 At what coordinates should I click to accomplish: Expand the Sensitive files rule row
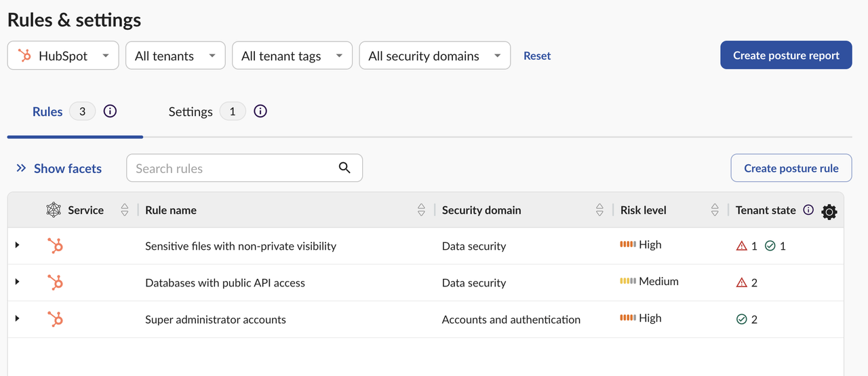pos(18,245)
